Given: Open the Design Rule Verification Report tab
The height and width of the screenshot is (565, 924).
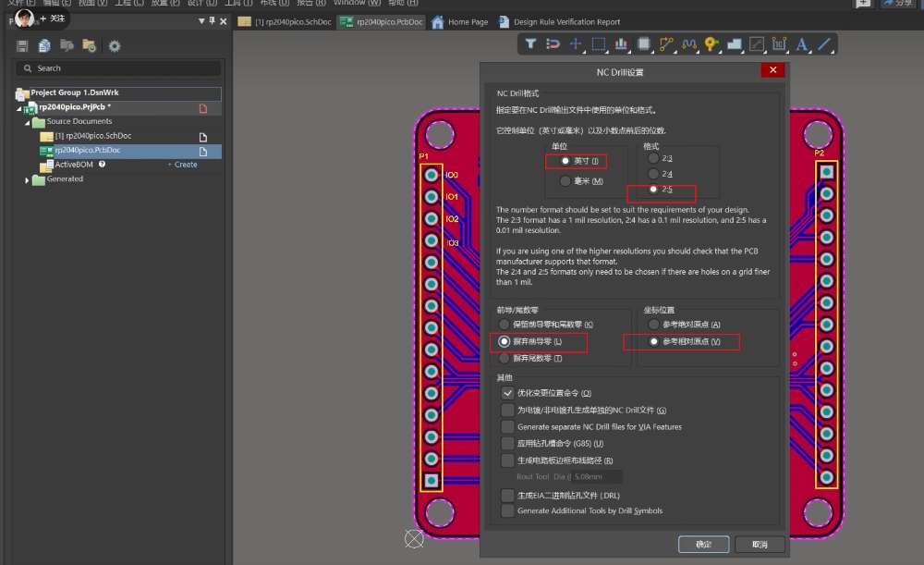Looking at the screenshot, I should [x=559, y=22].
